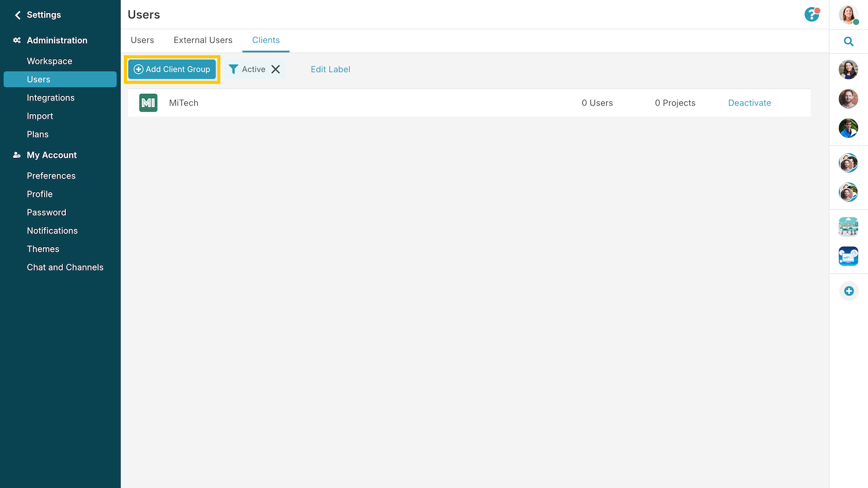Viewport: 868px width, 488px height.
Task: Click the search magnifier icon
Action: 848,41
